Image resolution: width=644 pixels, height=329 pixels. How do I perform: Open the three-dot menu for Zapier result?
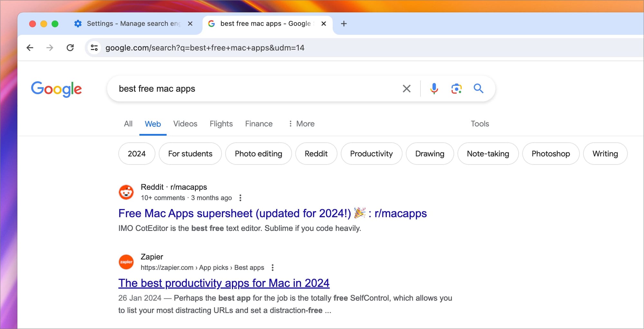click(273, 268)
